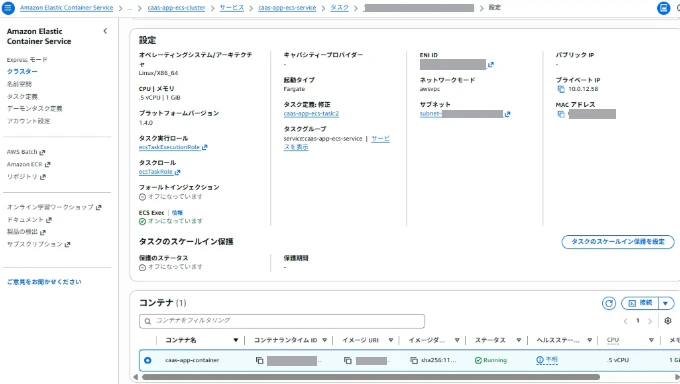Viewport: 680px width, 384px height.
Task: Open the connect button dropdown arrow
Action: click(666, 303)
